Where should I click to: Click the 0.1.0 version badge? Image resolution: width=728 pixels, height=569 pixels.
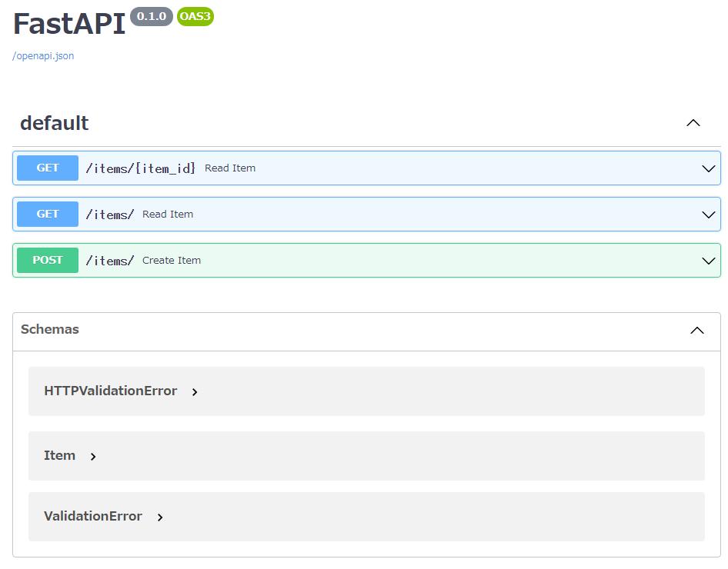click(x=151, y=16)
